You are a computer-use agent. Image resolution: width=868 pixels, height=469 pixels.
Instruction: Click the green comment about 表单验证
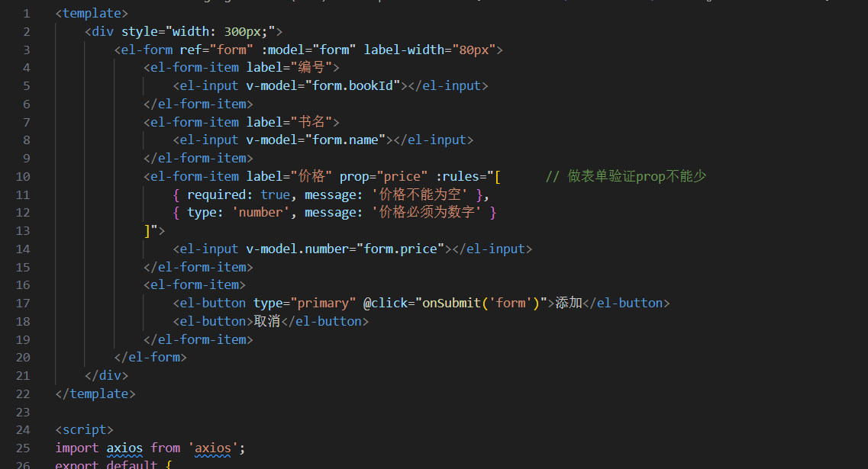[x=626, y=176]
